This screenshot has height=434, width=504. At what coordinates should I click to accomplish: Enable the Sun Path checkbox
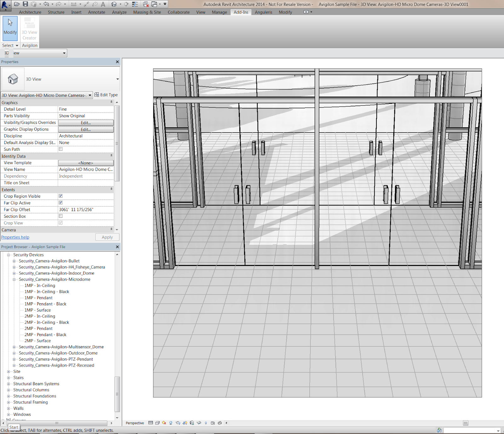(x=61, y=149)
